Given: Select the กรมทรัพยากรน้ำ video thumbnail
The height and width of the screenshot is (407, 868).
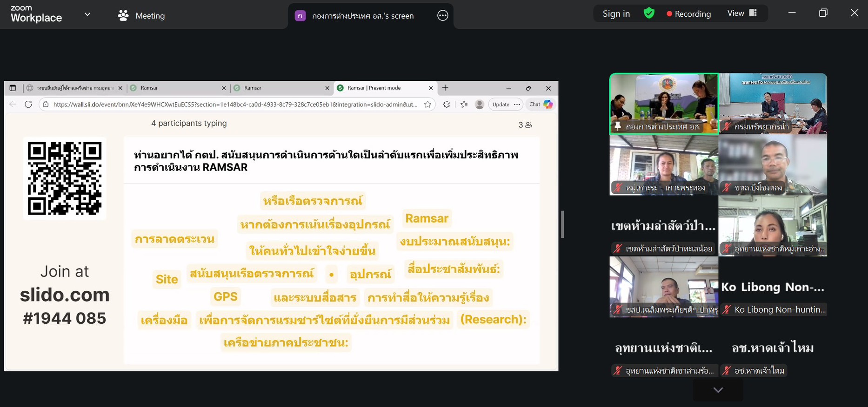Looking at the screenshot, I should tap(773, 104).
